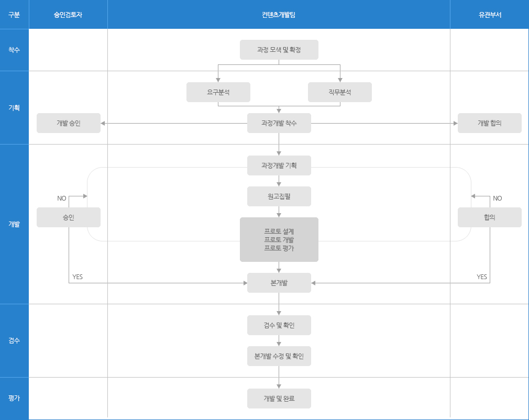Select the 과정개발 기획 box
Viewport: 529px width, 420px height.
pos(279,165)
